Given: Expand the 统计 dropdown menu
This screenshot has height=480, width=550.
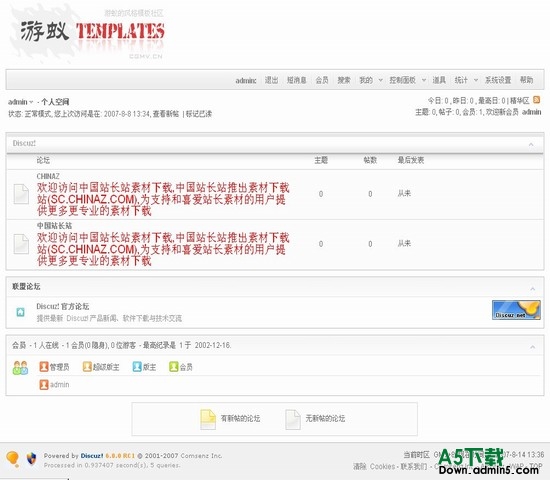Looking at the screenshot, I should tap(476, 80).
